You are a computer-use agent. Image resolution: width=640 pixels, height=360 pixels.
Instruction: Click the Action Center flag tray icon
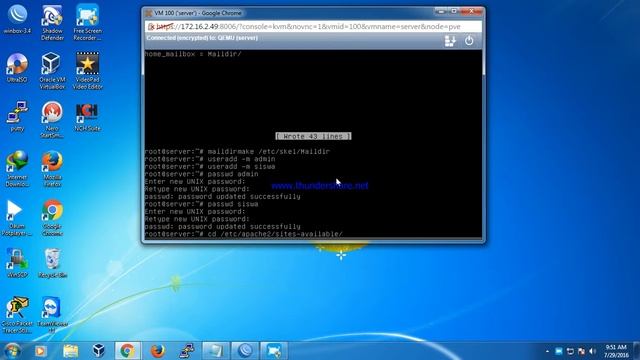(581, 351)
